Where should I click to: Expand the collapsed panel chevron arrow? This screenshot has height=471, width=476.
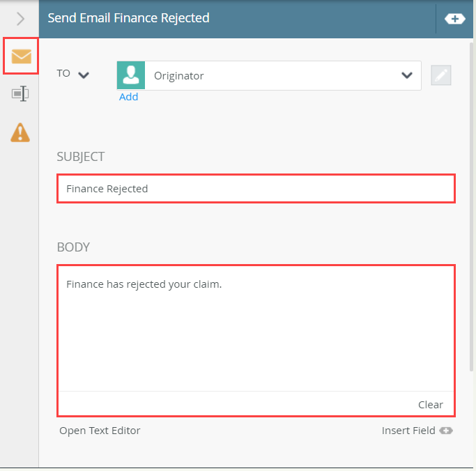pos(20,19)
